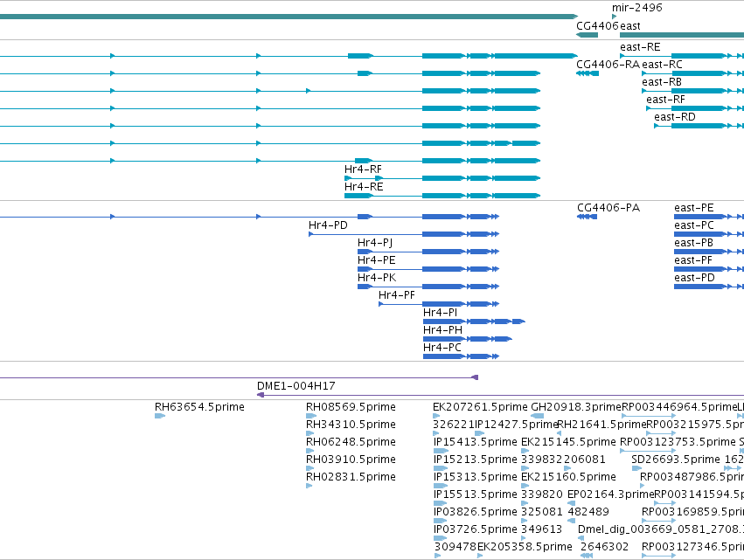Select the mir-2496 gene label
Viewport: 744px width, 560px height.
[636, 8]
